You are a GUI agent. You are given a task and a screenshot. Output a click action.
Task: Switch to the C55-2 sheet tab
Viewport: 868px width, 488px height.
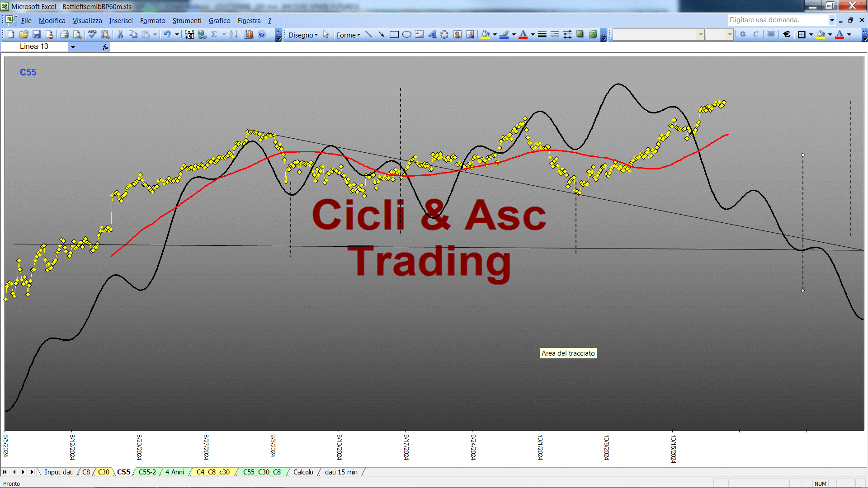pyautogui.click(x=147, y=472)
